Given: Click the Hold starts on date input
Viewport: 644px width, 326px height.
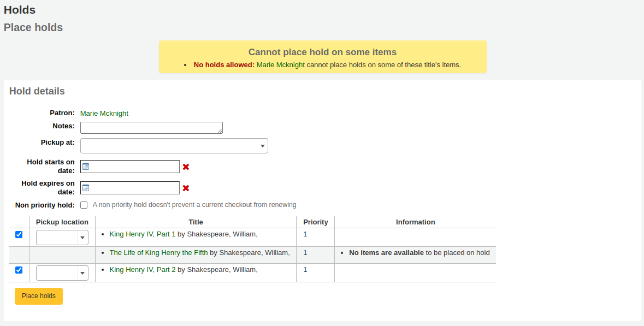Looking at the screenshot, I should [x=130, y=167].
